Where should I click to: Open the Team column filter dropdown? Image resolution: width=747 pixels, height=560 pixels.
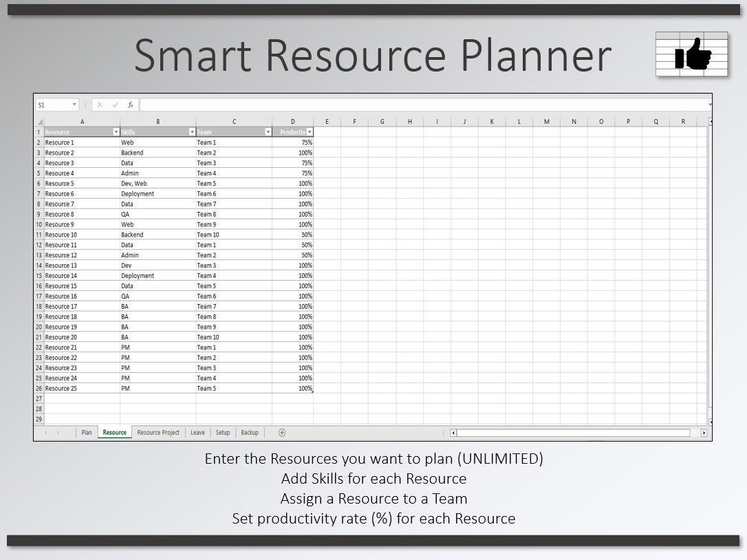268,131
